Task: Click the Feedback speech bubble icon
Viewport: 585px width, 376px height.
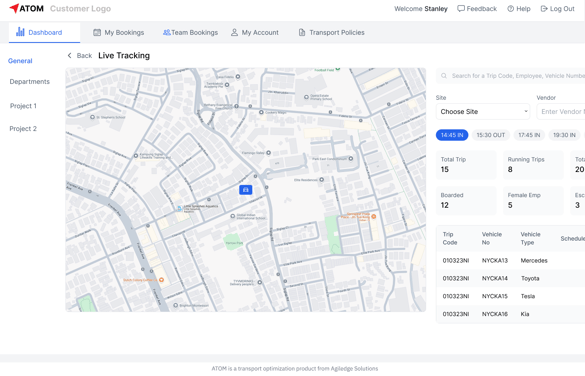Action: click(x=461, y=9)
